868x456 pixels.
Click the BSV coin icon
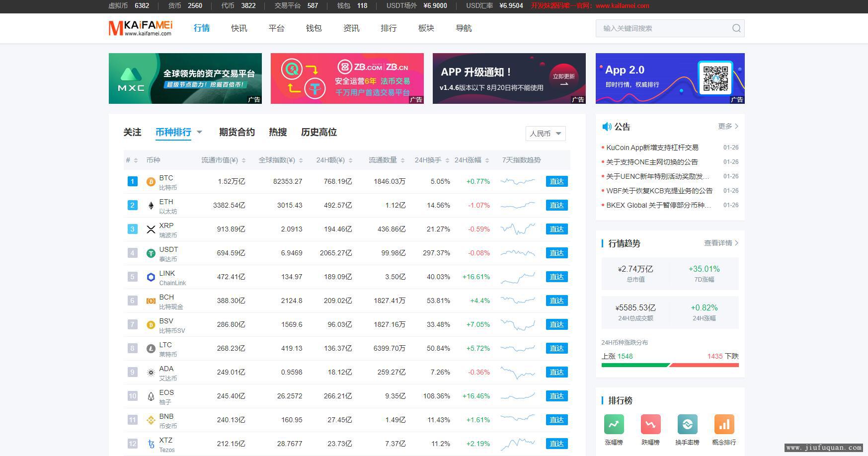(151, 325)
